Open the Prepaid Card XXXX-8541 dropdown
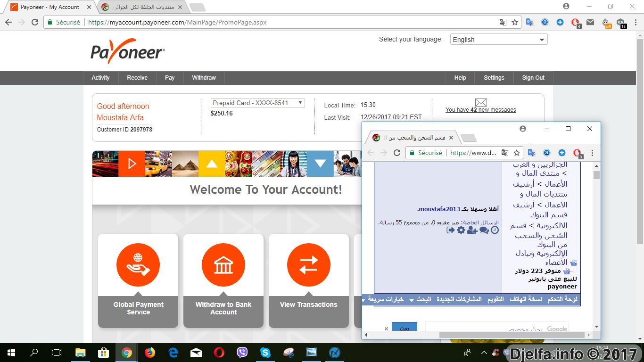 (257, 103)
